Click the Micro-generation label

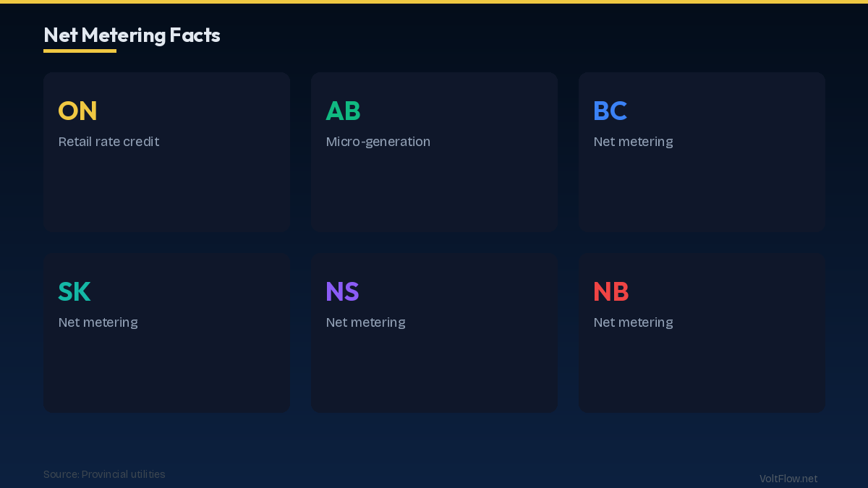[x=378, y=142]
